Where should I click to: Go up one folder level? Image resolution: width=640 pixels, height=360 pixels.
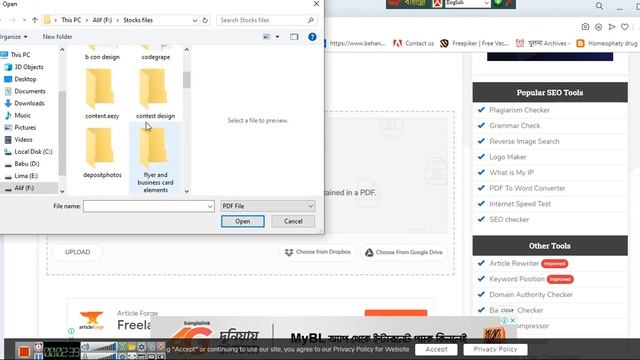pos(35,20)
